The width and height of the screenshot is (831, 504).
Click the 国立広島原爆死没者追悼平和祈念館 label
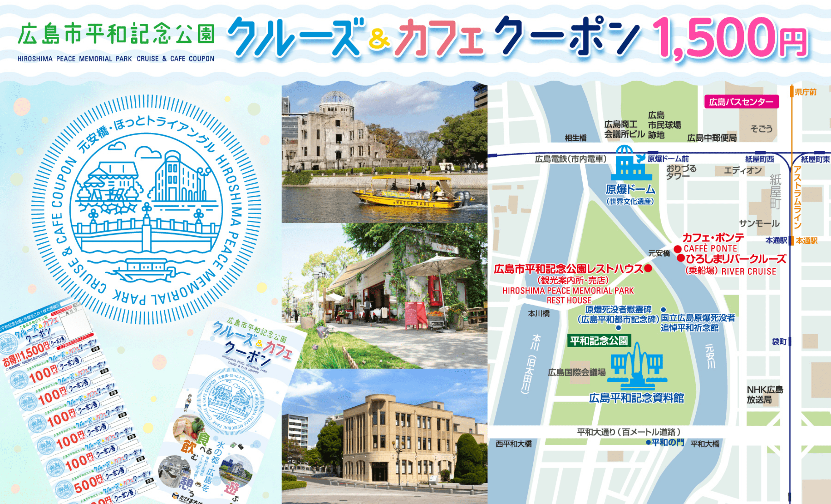click(698, 323)
